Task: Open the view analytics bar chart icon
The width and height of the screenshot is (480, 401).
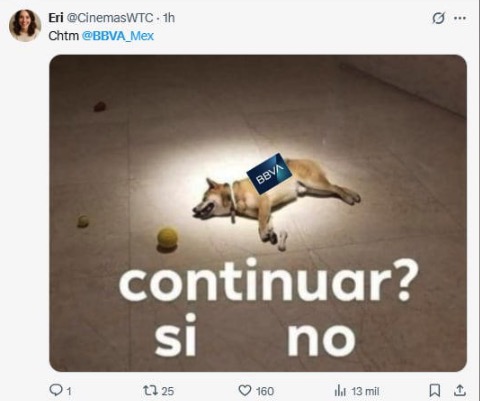Action: pyautogui.click(x=340, y=390)
